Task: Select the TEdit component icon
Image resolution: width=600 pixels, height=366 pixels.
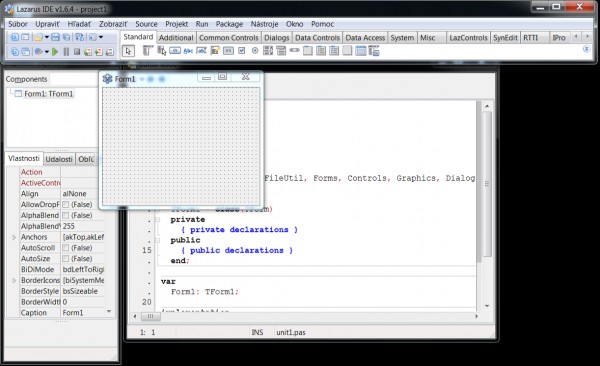Action: (201, 51)
